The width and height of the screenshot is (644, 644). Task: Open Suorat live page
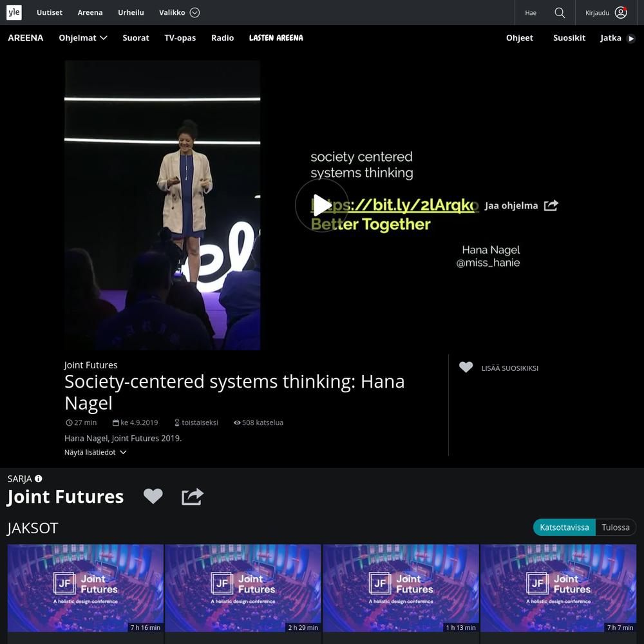[135, 38]
